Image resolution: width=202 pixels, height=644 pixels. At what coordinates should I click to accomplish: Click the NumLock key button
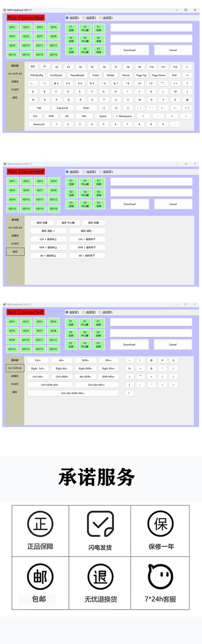click(39, 124)
